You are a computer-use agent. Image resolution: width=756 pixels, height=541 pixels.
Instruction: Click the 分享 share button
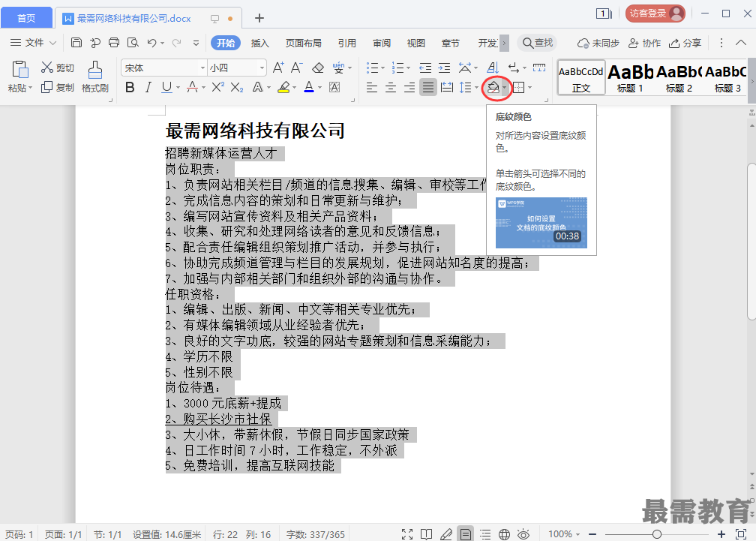coord(685,43)
